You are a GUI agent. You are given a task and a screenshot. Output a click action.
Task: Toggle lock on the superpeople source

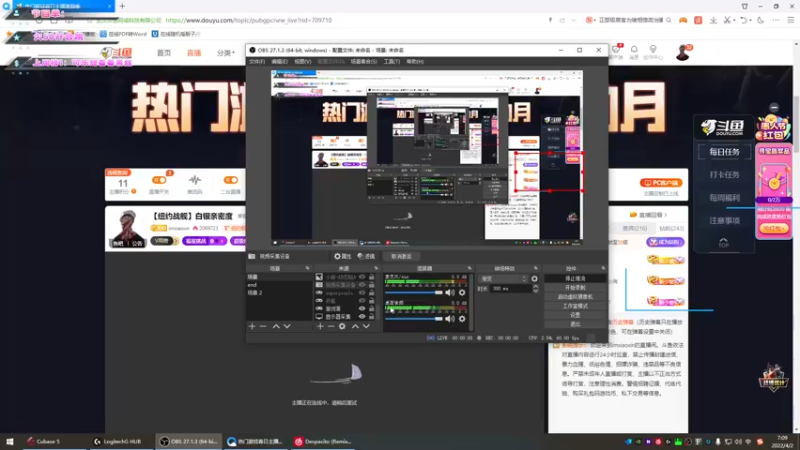tap(372, 293)
